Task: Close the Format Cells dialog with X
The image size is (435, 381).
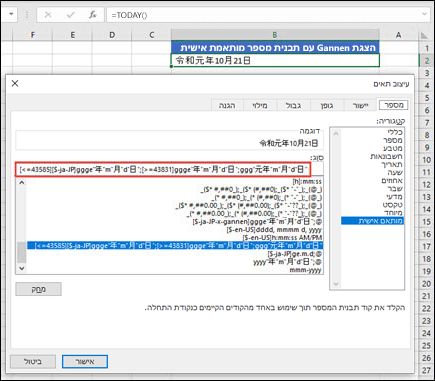Action: [x=15, y=83]
